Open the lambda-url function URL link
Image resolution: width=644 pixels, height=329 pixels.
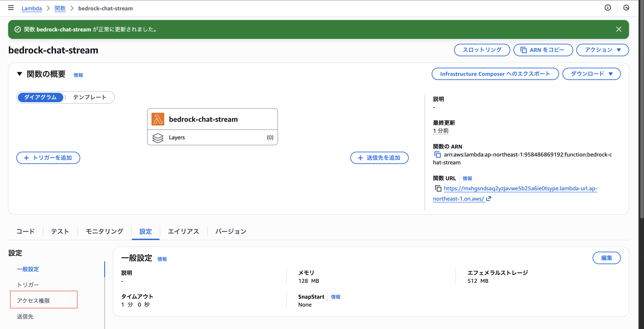point(515,189)
